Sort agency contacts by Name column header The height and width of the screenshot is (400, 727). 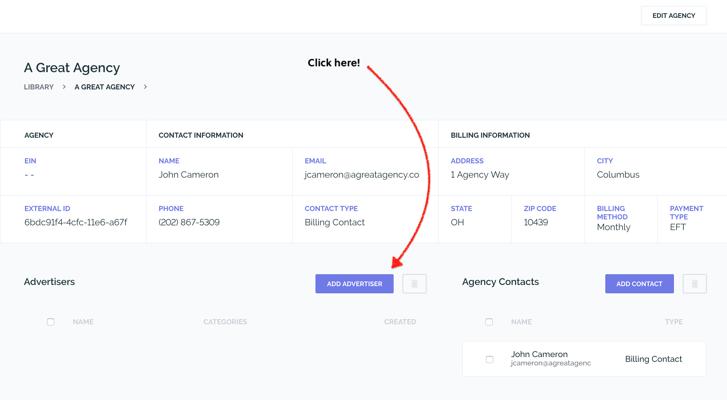pos(521,322)
